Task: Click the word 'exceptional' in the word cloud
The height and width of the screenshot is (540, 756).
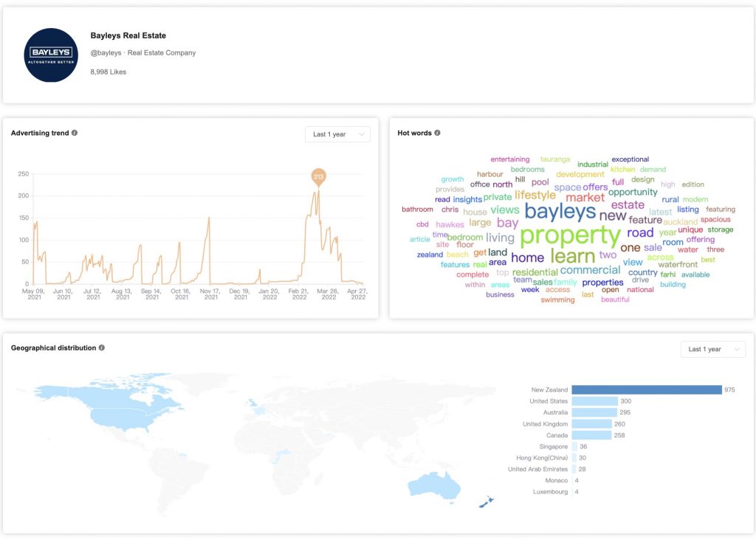Action: pyautogui.click(x=630, y=159)
